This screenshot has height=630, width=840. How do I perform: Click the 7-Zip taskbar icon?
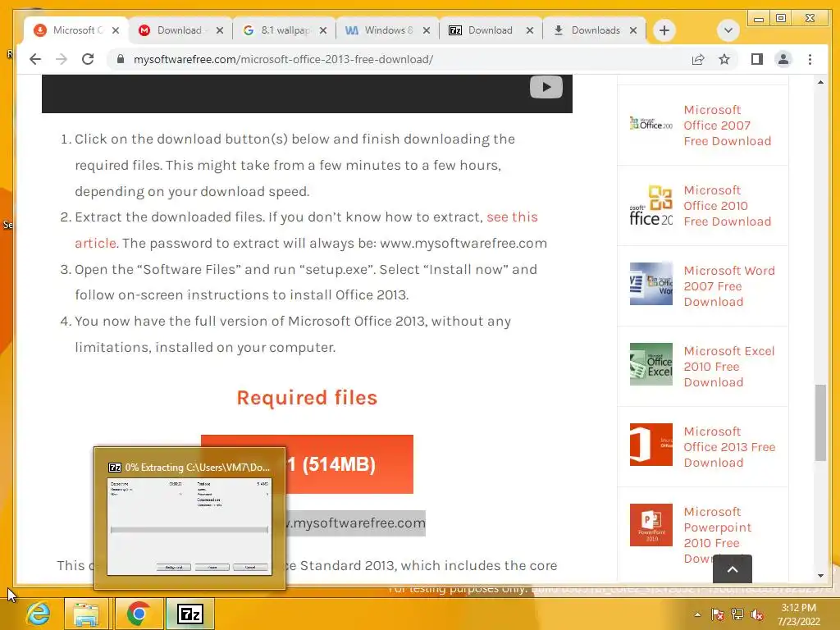point(190,614)
